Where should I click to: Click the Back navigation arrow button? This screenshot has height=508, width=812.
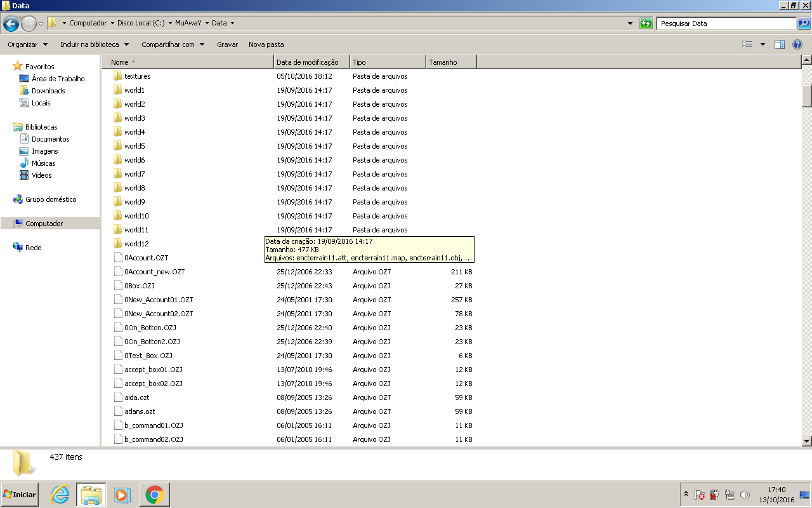11,24
